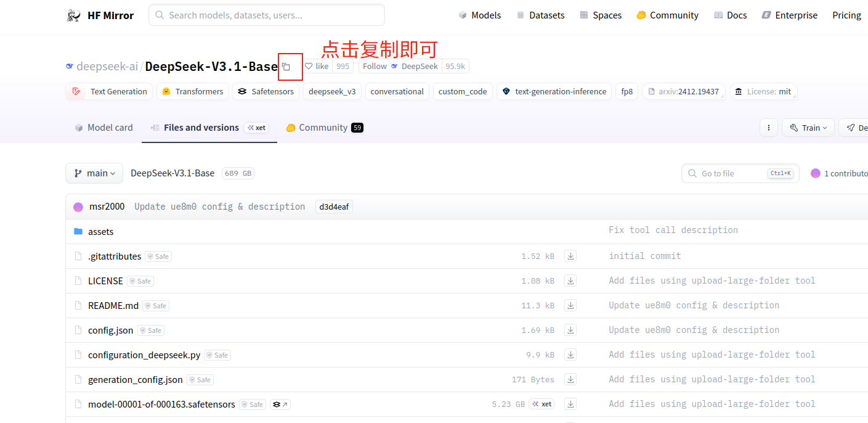Viewport: 868px width, 423px height.
Task: Open Datasets in the top navigation
Action: pyautogui.click(x=540, y=15)
